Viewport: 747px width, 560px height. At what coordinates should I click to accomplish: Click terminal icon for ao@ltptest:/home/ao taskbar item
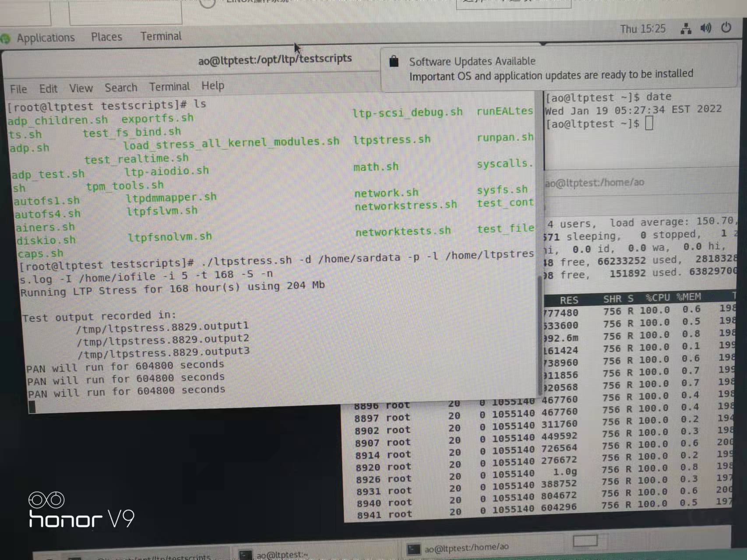413,549
